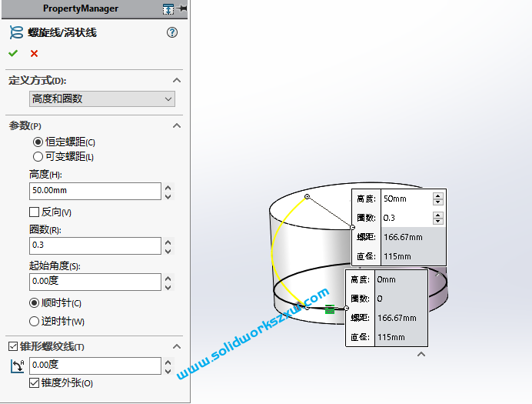The width and height of the screenshot is (532, 404).
Task: Click the green checkmark to accept helix
Action: point(13,53)
